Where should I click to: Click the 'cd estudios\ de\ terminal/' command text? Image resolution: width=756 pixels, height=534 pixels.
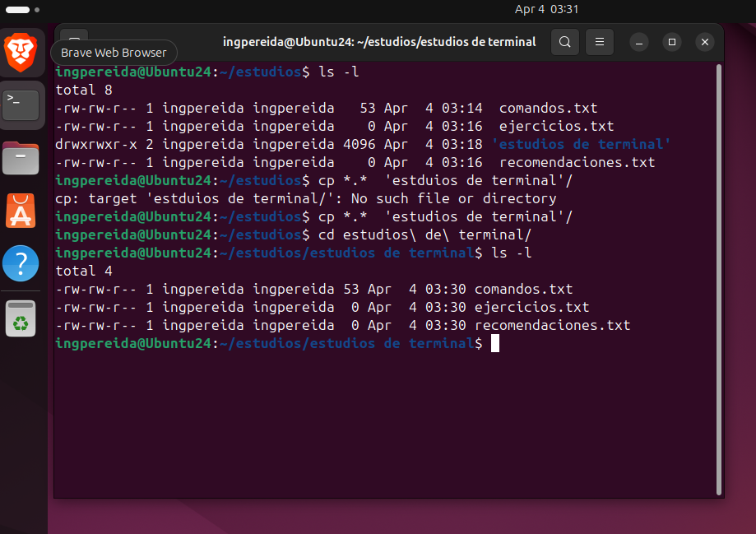pyautogui.click(x=424, y=235)
